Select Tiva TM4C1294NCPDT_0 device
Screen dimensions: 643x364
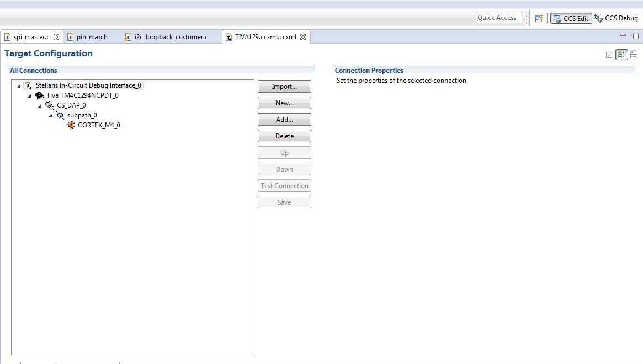(82, 95)
